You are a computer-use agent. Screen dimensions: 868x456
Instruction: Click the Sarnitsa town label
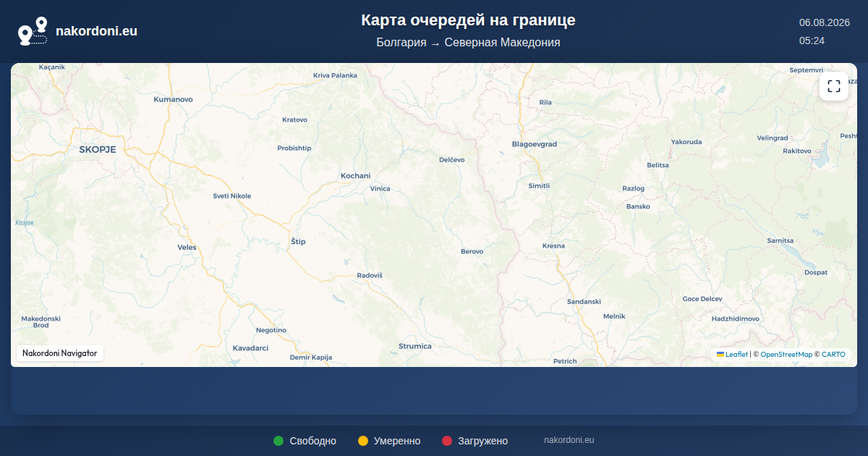click(x=780, y=240)
